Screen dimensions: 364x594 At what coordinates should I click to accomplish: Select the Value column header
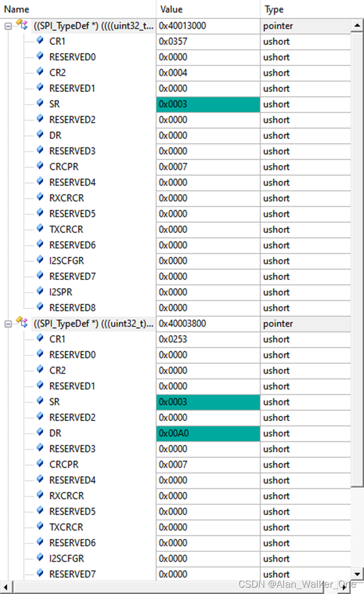[208, 9]
